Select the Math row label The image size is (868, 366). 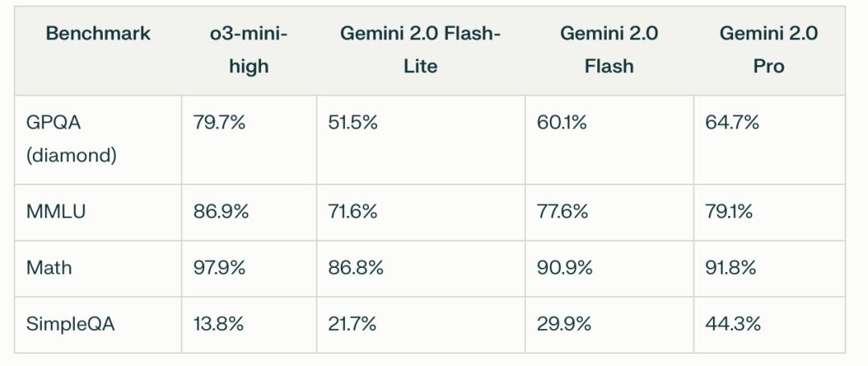49,268
